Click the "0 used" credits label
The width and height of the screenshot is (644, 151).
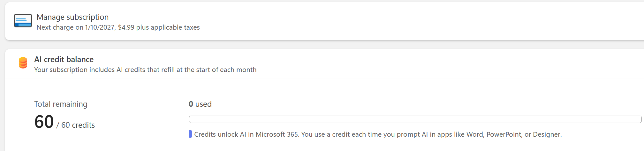(200, 104)
